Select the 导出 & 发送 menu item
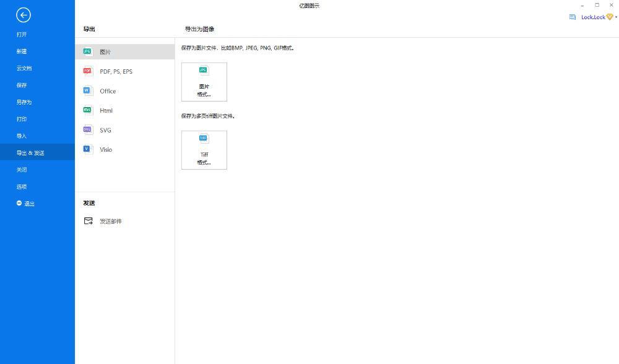 (30, 153)
